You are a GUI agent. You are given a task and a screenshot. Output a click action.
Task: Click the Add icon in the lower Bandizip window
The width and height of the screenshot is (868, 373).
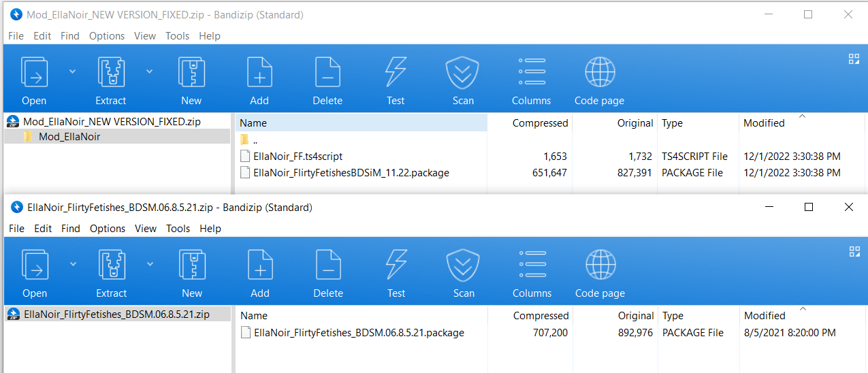[x=260, y=266]
